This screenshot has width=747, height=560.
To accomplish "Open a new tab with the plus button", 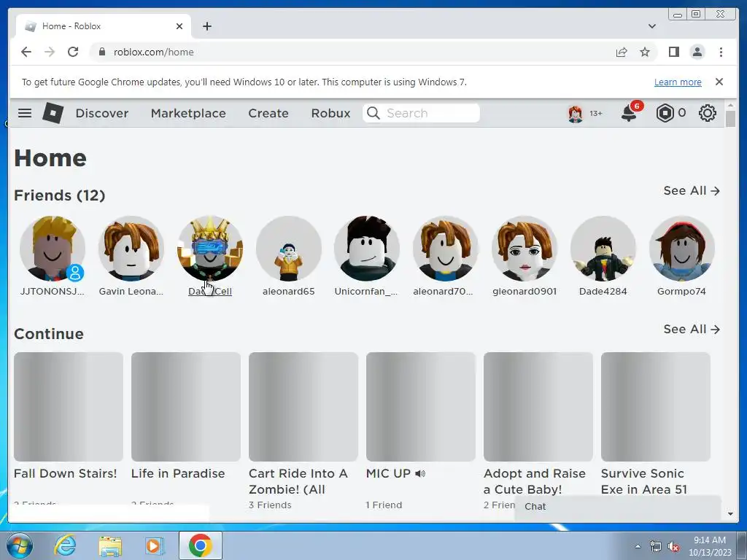I will pyautogui.click(x=206, y=26).
